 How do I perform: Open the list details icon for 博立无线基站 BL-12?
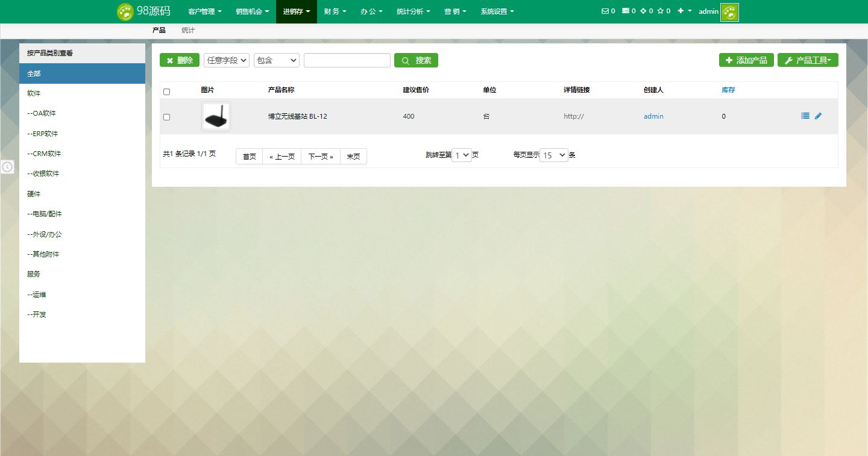(x=805, y=116)
